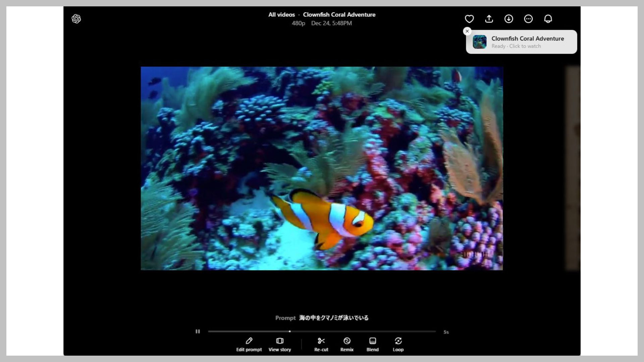Select the Blend tool
This screenshot has height=362, width=644.
pos(372,344)
